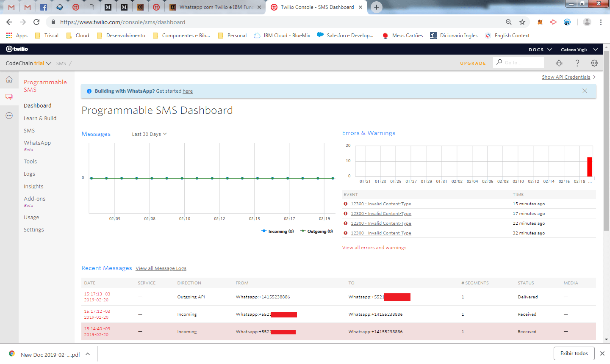Viewport: 610px width, 364px height.
Task: Select the Programmable SMS chat icon in sidebar
Action: pos(9,97)
